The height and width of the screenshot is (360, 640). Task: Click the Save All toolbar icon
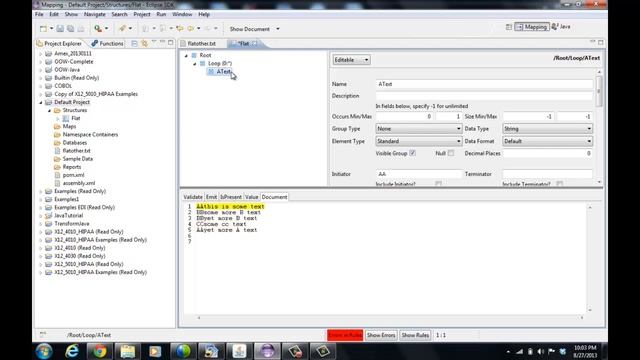point(70,29)
